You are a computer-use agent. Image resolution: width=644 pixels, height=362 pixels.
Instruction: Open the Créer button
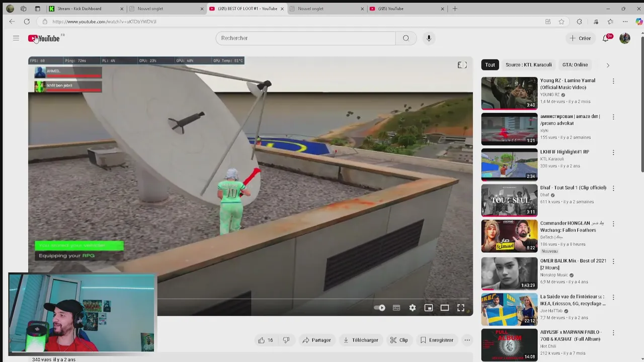(580, 38)
